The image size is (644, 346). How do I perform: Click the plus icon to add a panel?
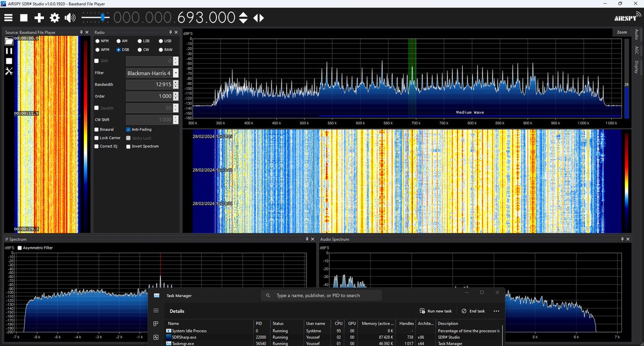pos(39,17)
